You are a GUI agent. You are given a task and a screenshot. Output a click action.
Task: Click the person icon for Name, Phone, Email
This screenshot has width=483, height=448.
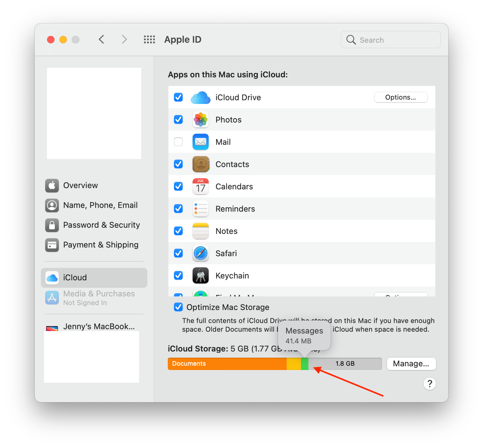click(52, 205)
